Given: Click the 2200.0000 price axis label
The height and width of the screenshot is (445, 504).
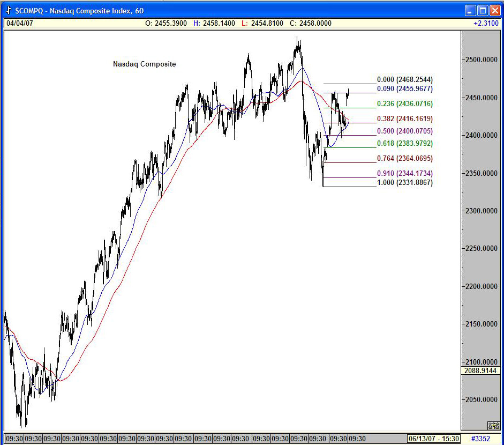Looking at the screenshot, I should pos(481,286).
